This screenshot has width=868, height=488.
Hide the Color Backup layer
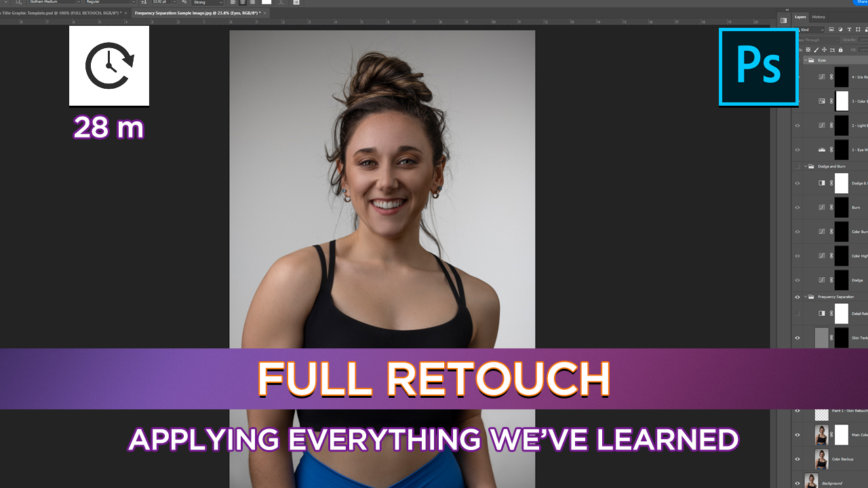(x=797, y=459)
